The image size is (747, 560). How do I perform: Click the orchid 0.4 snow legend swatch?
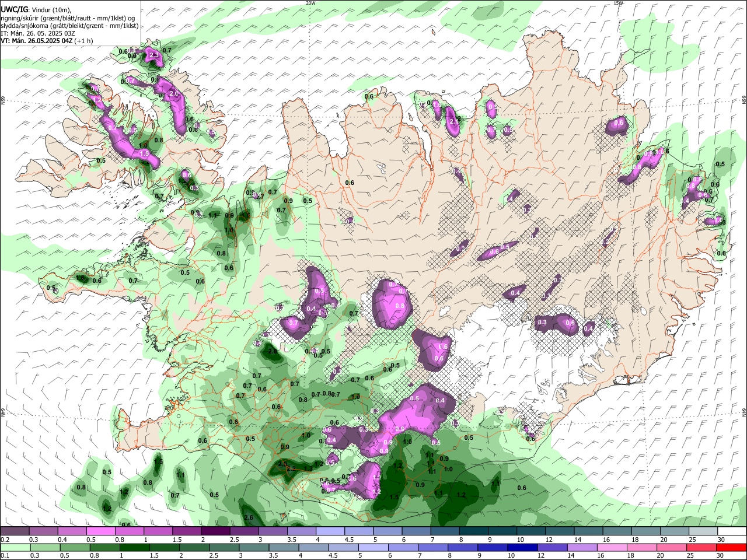pyautogui.click(x=72, y=531)
